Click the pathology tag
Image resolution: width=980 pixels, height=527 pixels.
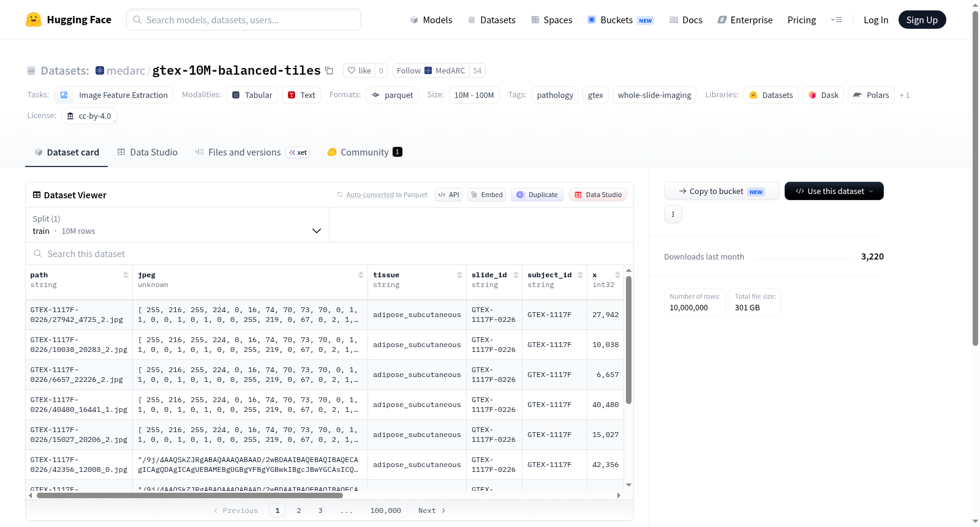(555, 95)
